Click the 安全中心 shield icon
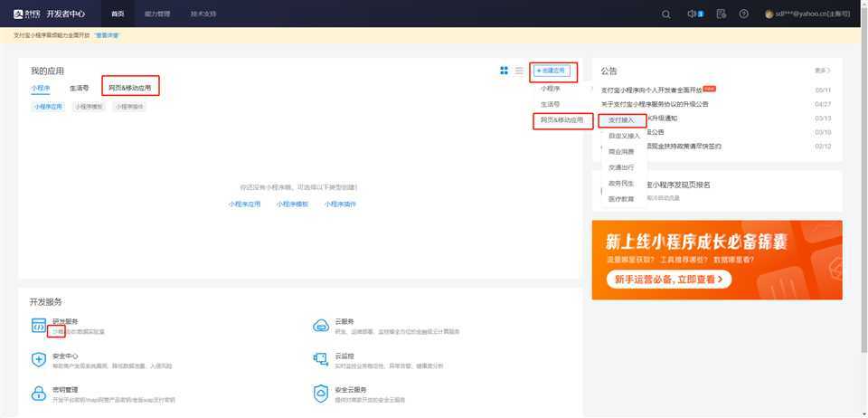Image resolution: width=868 pixels, height=418 pixels. coord(39,360)
